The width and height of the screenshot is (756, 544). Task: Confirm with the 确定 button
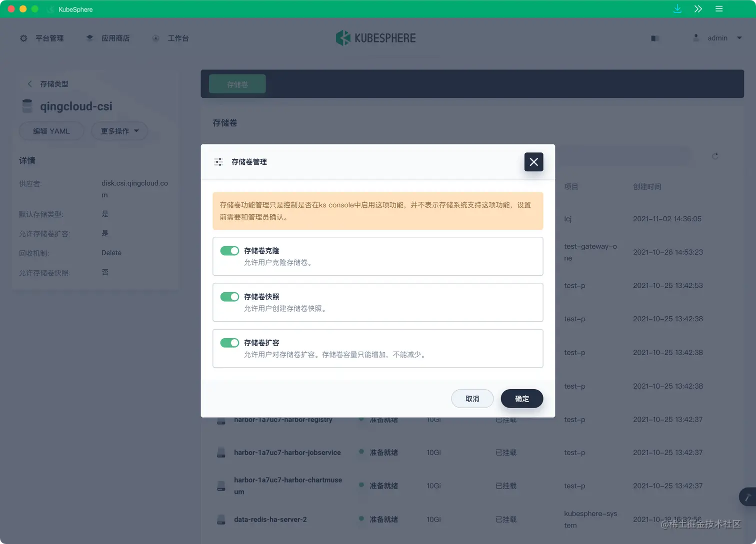click(x=521, y=399)
